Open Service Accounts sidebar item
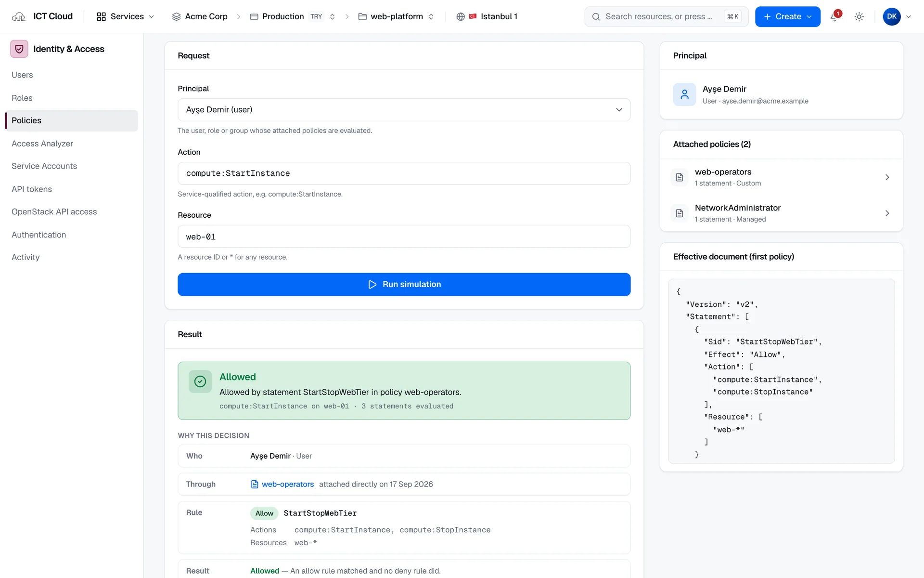The height and width of the screenshot is (578, 924). (x=71, y=166)
